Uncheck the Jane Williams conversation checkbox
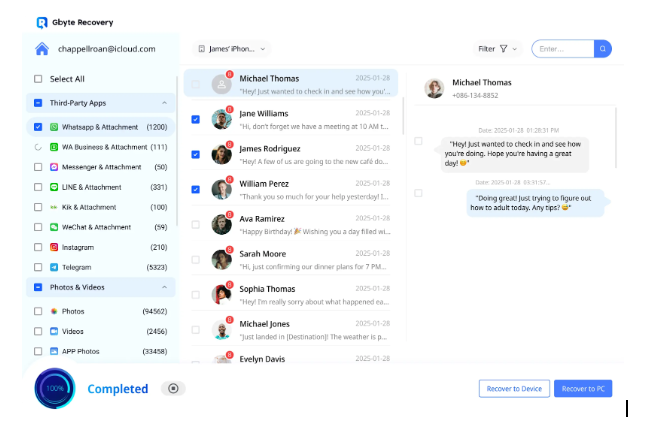This screenshot has width=646, height=430. pos(195,120)
